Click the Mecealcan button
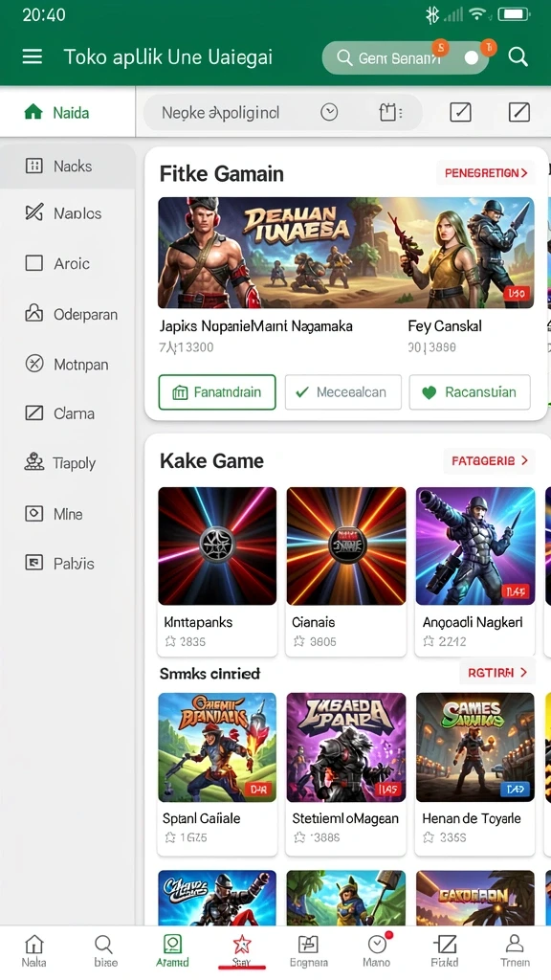This screenshot has width=551, height=980. click(343, 392)
